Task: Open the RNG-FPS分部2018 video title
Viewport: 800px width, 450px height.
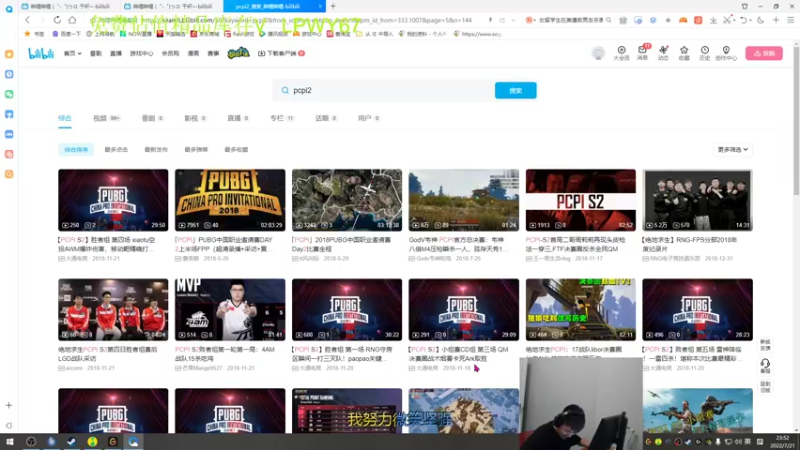Action: click(690, 244)
